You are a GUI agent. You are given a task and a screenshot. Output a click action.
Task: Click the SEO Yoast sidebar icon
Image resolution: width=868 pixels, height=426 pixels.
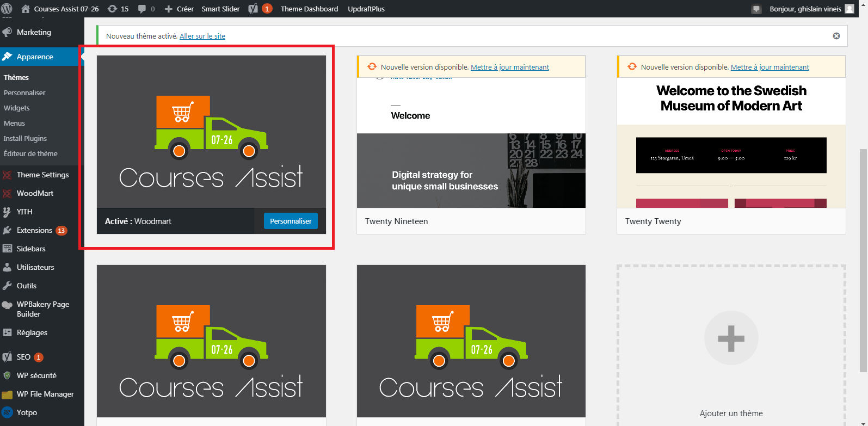click(x=7, y=357)
